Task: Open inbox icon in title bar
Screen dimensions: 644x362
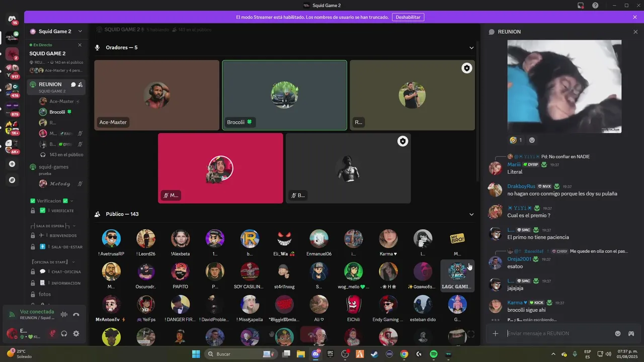Action: 581,6
